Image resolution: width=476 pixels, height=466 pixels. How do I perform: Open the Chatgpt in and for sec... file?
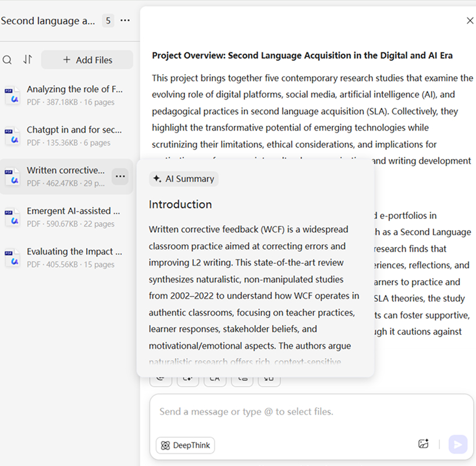74,130
